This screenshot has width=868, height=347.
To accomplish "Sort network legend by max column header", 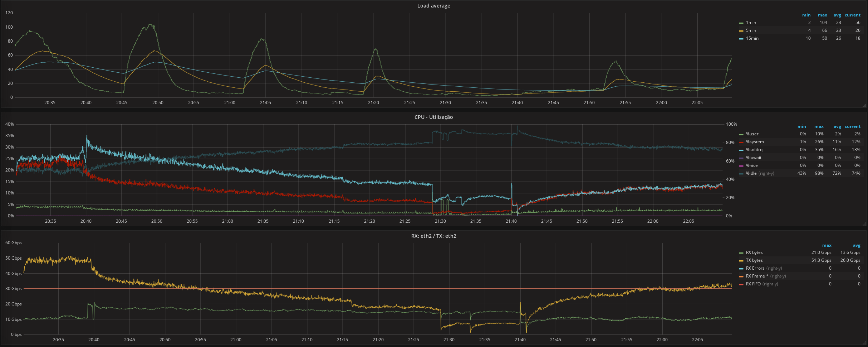I will (x=827, y=245).
